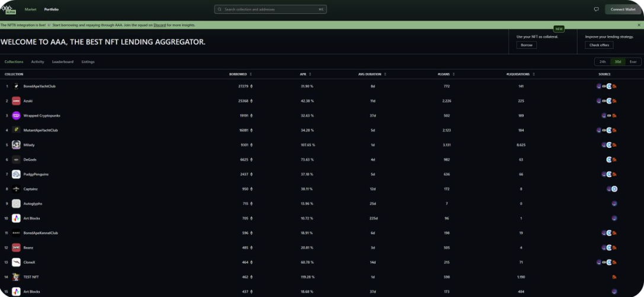Dismiss the green NFTfi announcement banner
Screen dimensions: 644x297
[639, 25]
